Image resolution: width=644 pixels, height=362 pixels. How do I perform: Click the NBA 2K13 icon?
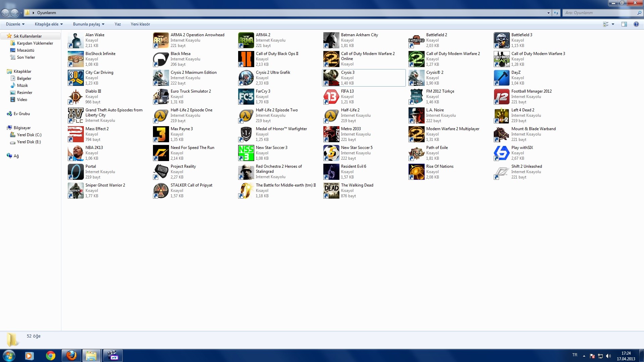[x=76, y=153]
